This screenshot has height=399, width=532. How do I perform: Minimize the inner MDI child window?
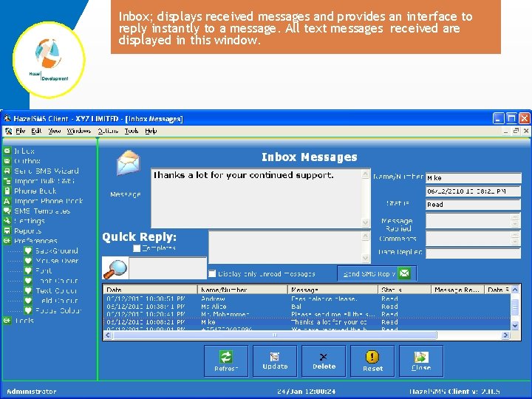click(506, 131)
